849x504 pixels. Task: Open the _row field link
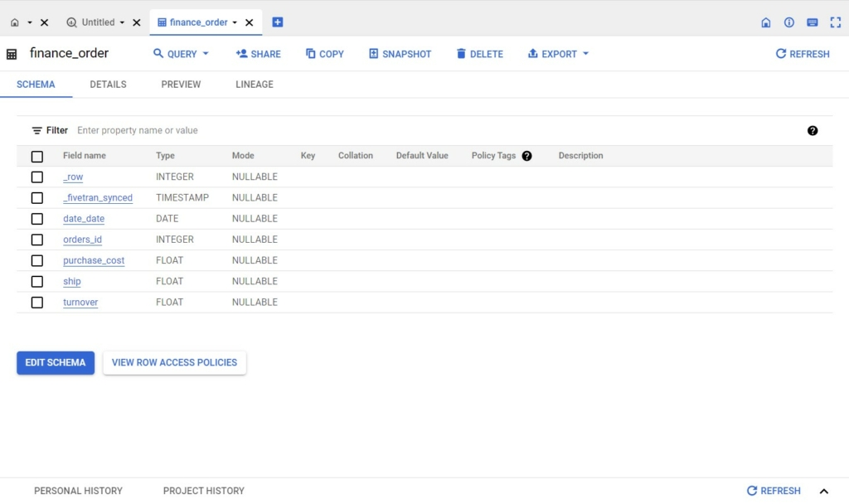click(73, 177)
